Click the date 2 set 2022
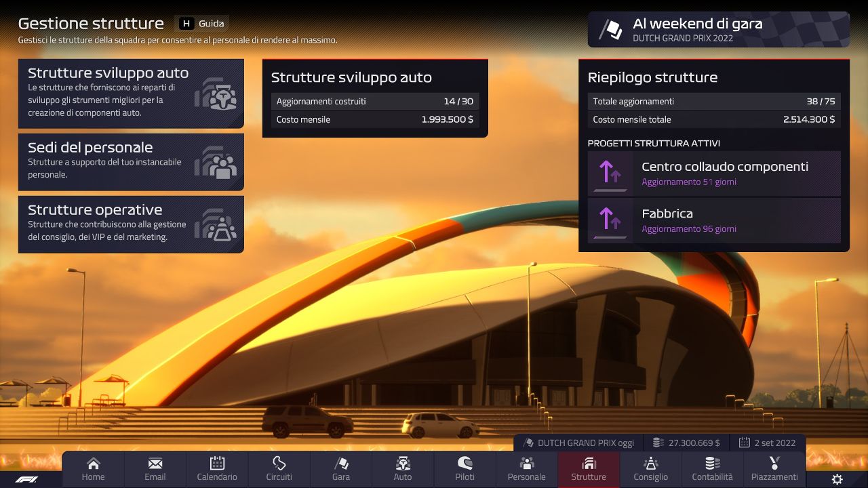This screenshot has height=488, width=868. pyautogui.click(x=768, y=443)
